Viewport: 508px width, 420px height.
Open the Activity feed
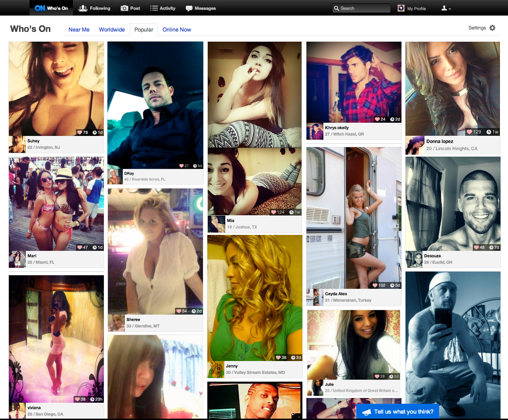(163, 8)
